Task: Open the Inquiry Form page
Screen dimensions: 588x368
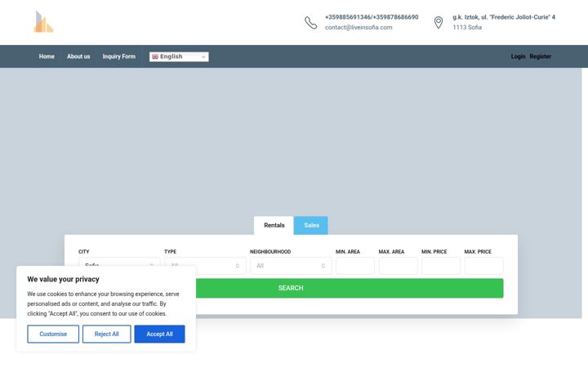Action: point(119,56)
